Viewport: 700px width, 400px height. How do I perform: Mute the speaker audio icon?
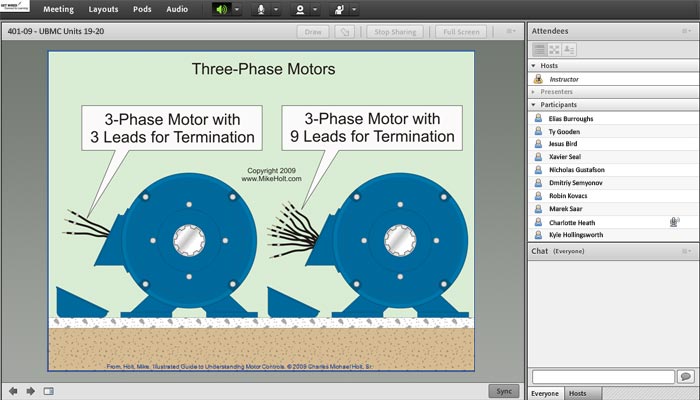coord(220,9)
